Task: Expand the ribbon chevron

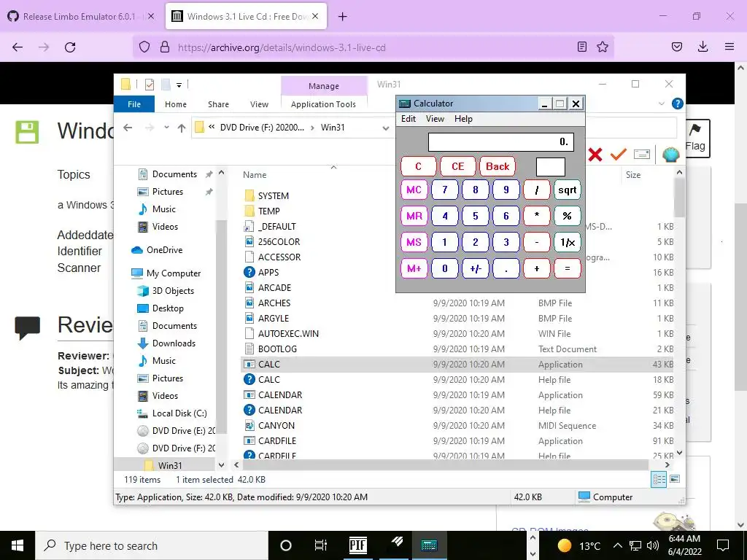Action: (661, 104)
